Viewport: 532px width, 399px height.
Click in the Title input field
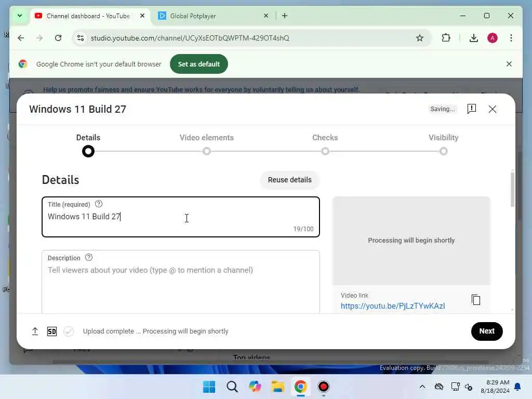(x=180, y=217)
